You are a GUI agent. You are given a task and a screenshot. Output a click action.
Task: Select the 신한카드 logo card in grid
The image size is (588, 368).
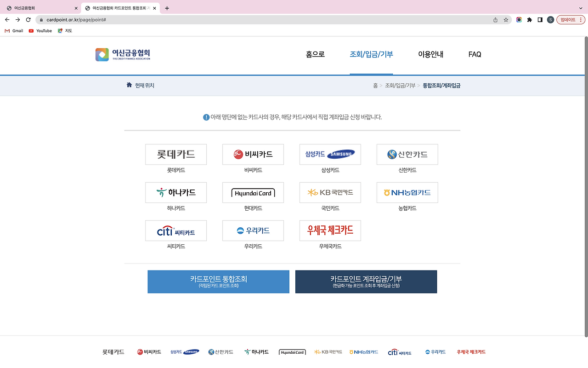pyautogui.click(x=407, y=154)
